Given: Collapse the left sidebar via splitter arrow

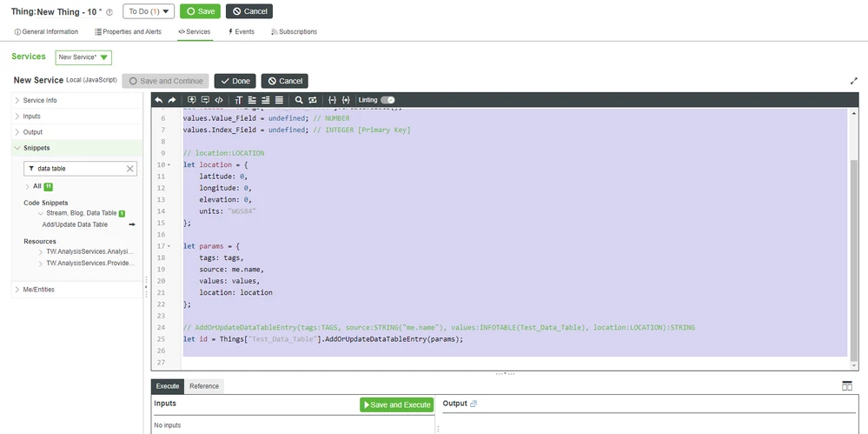Looking at the screenshot, I should tap(147, 286).
